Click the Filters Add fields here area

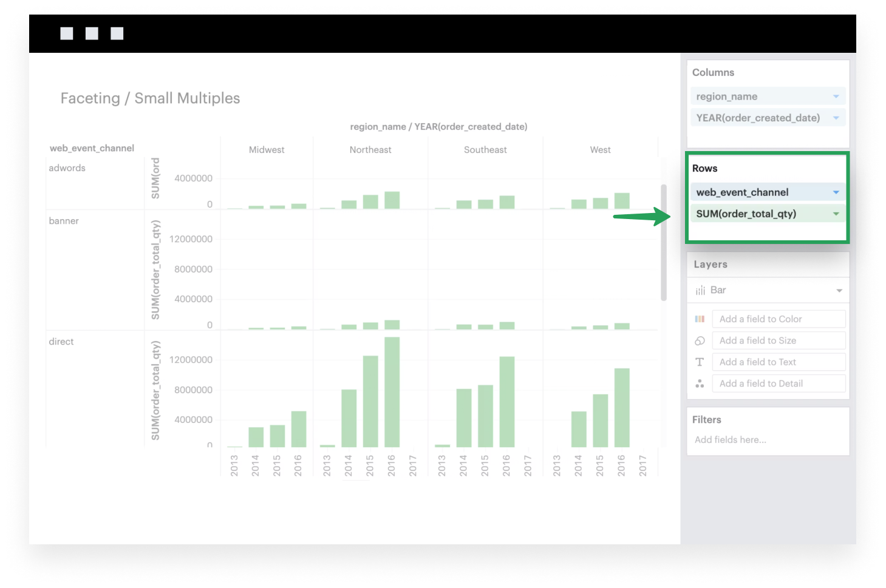[731, 440]
